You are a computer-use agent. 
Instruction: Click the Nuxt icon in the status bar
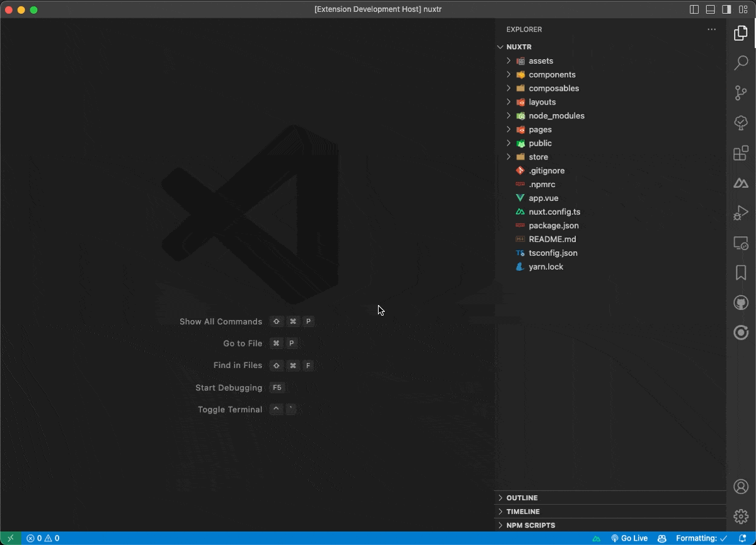click(596, 539)
